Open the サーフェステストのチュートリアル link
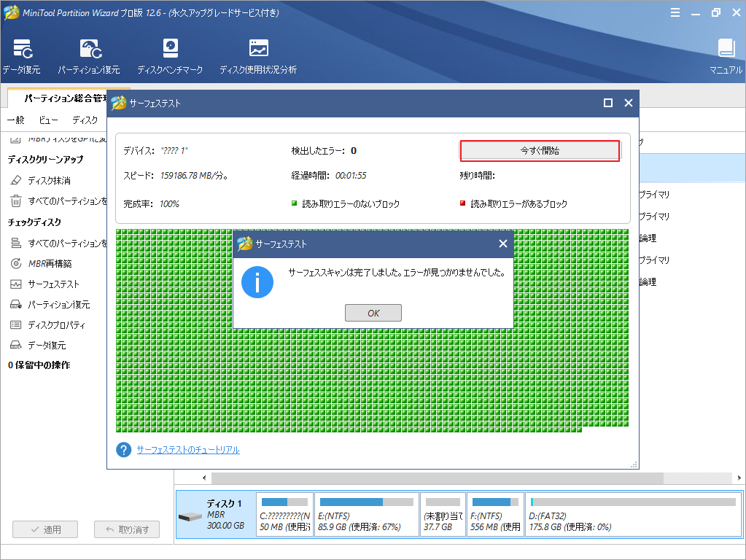Screen dimensions: 746x560 (188, 450)
